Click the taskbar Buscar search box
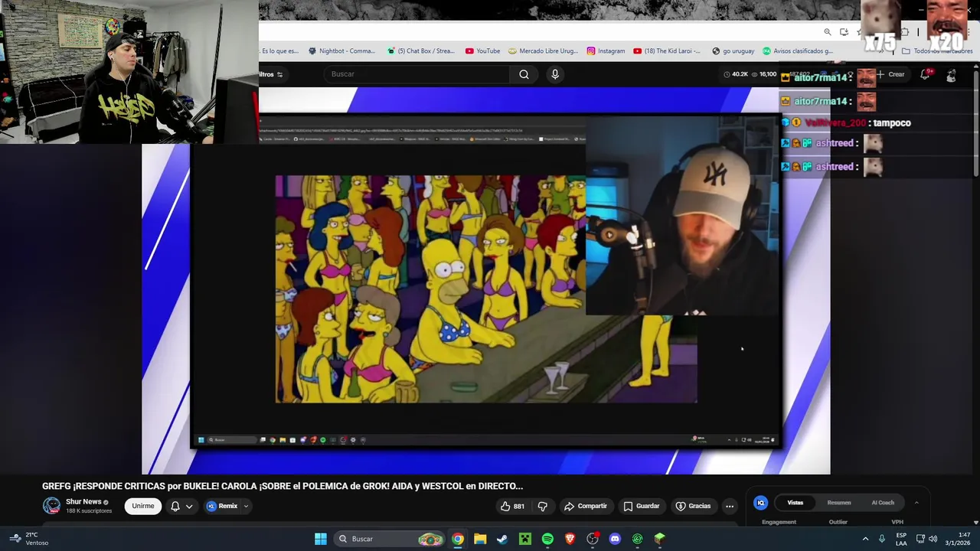 [x=392, y=539]
